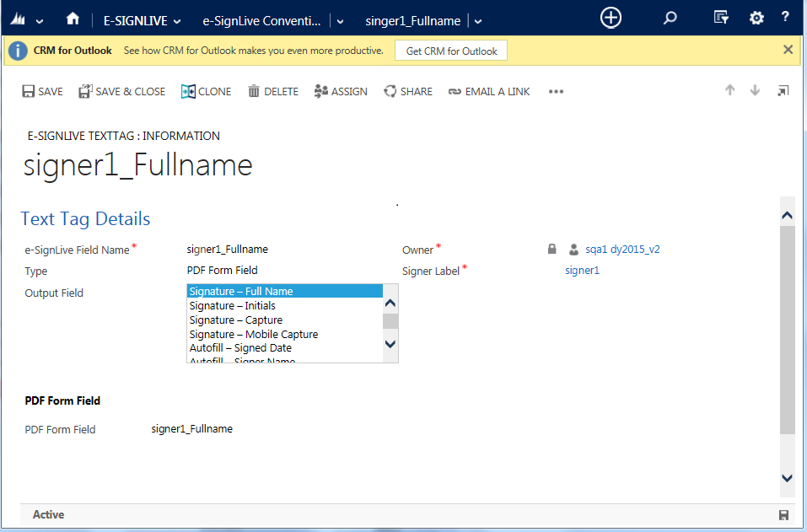Click the Dynamics CRM logo icon
807x532 pixels.
pos(18,19)
